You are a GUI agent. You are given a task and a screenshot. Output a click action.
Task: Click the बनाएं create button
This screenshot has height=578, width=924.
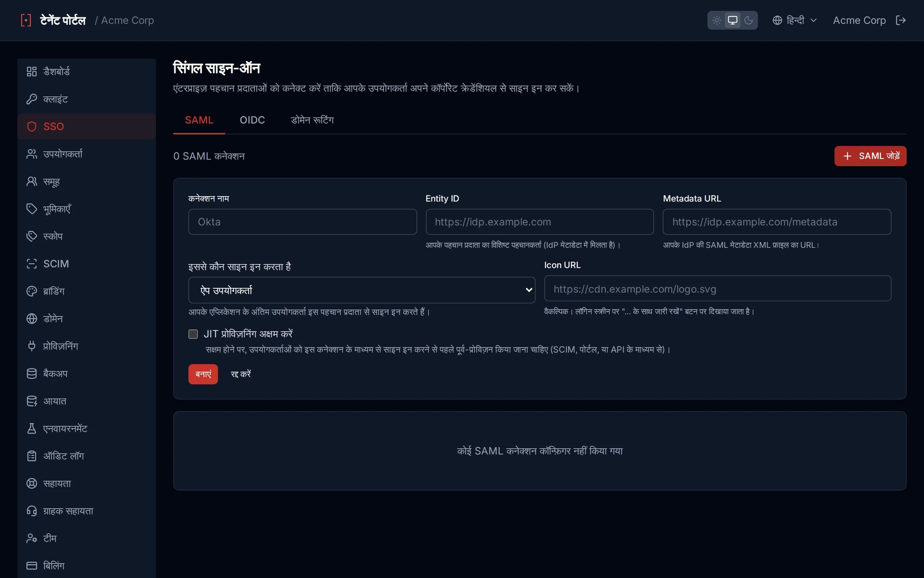point(203,374)
